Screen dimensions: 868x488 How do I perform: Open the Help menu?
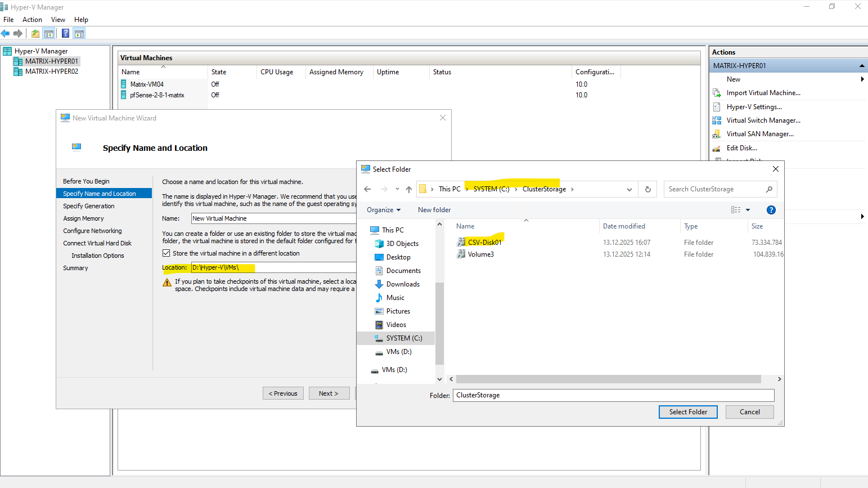(x=81, y=20)
